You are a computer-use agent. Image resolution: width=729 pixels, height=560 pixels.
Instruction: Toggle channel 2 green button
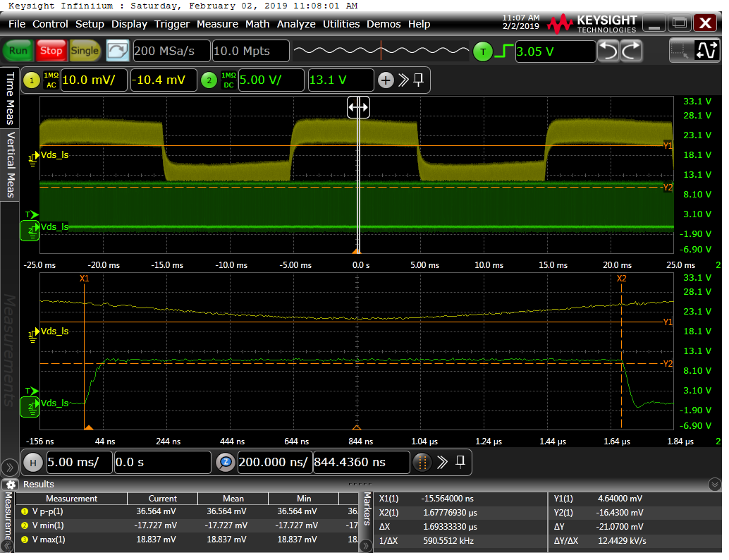point(209,80)
